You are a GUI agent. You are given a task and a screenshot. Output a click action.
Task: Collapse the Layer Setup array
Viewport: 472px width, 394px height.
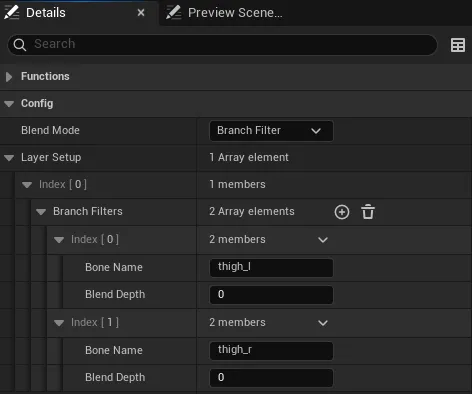click(x=9, y=158)
